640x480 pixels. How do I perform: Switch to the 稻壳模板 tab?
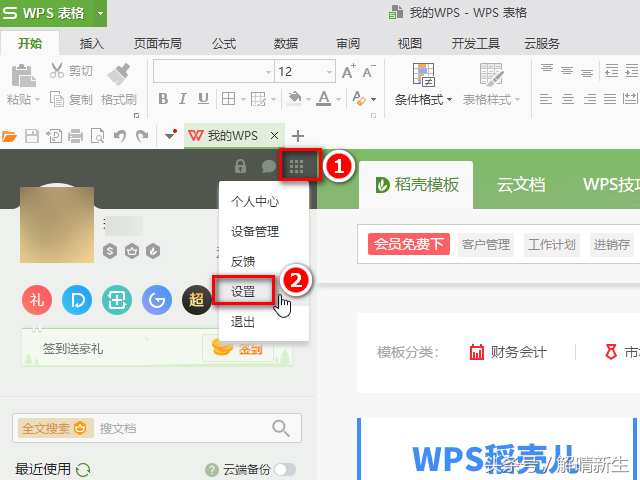coord(416,185)
